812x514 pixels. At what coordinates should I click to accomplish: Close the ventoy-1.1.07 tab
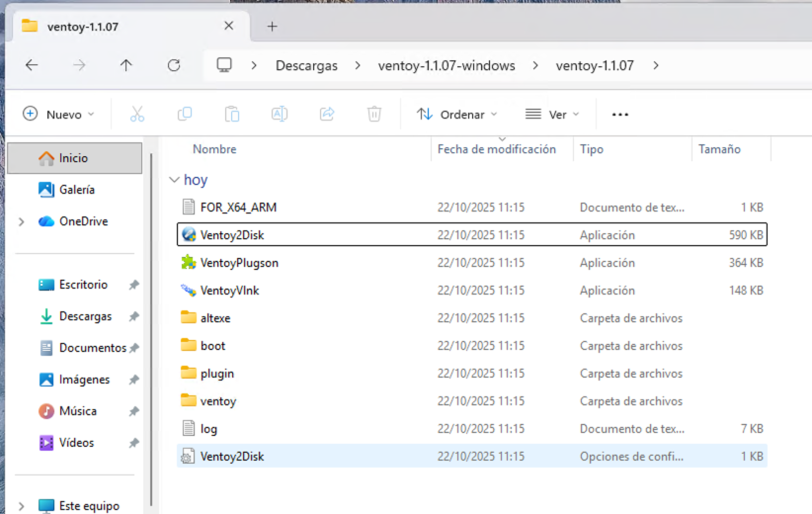(229, 26)
